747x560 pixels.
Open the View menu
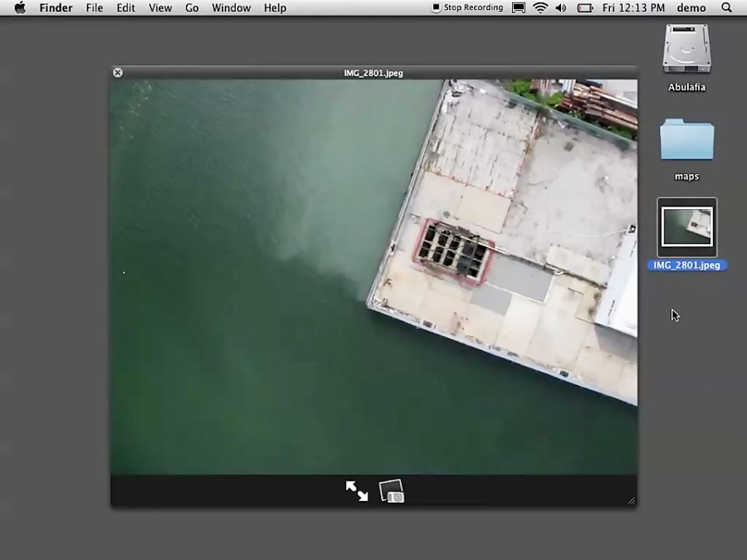pyautogui.click(x=160, y=7)
